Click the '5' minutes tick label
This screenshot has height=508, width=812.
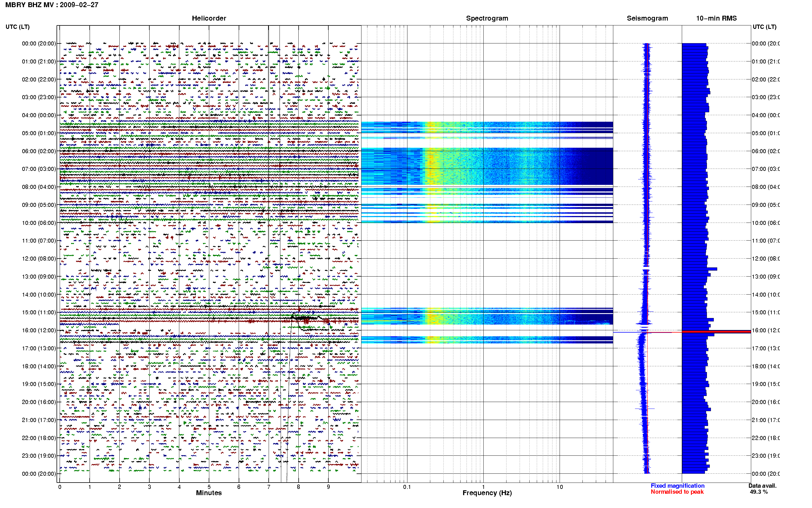tap(209, 487)
